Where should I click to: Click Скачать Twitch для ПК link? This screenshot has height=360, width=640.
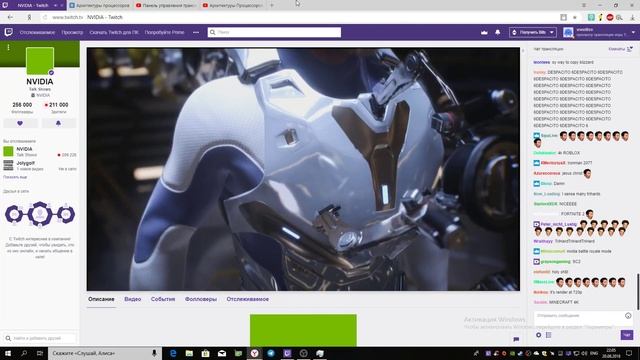coord(114,32)
